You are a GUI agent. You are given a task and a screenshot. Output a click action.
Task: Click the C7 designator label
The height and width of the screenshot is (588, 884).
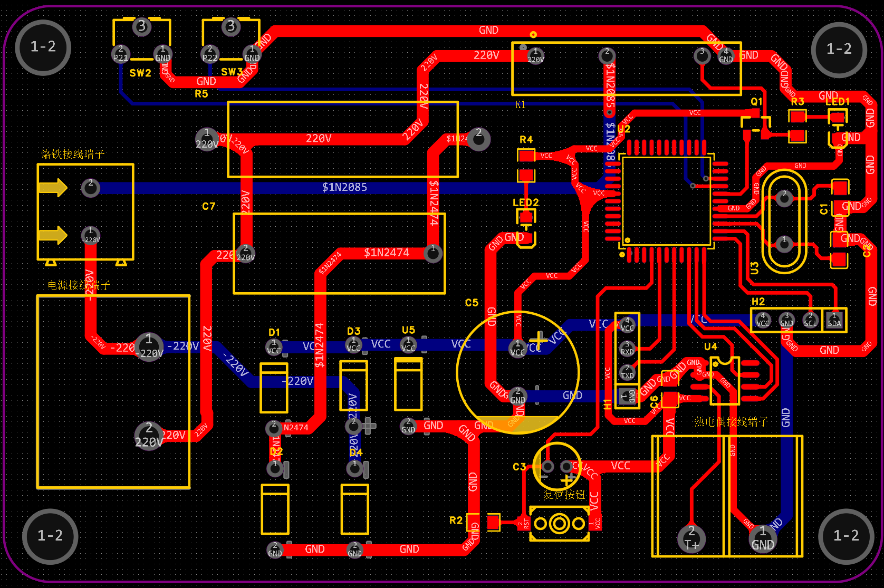tap(209, 206)
